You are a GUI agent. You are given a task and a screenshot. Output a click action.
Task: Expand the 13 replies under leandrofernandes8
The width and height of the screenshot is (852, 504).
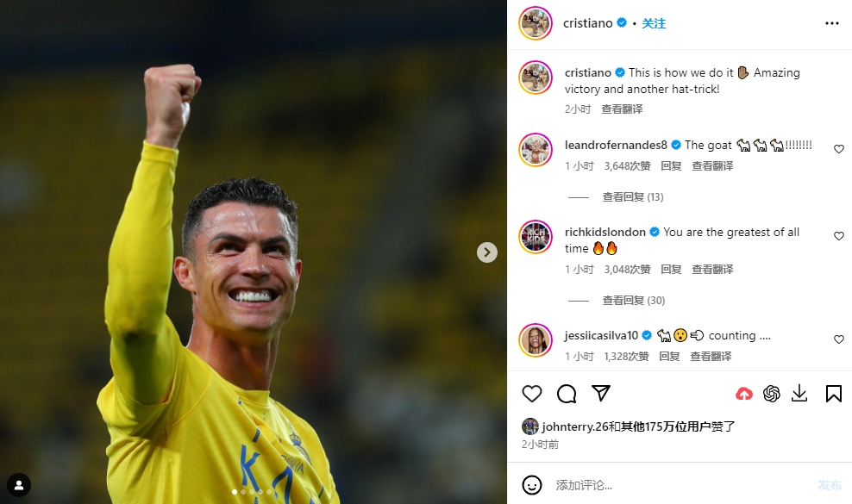point(633,197)
